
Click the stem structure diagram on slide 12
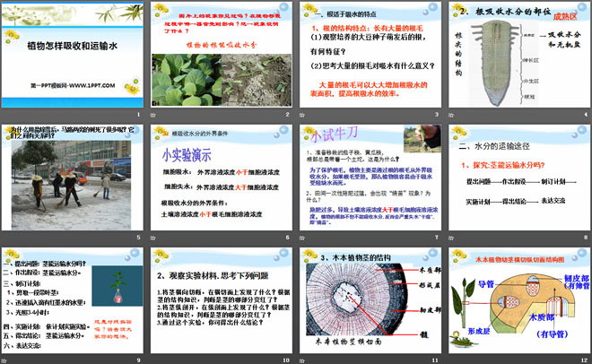513,309
